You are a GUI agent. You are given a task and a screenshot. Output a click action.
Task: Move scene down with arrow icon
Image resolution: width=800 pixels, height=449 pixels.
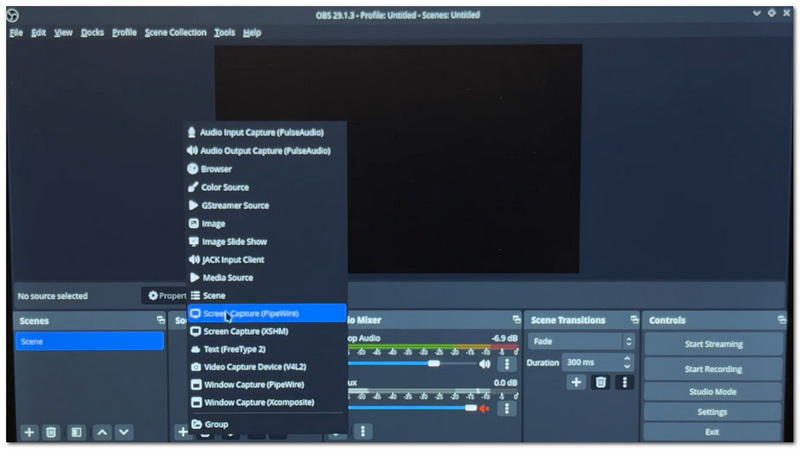tap(124, 432)
